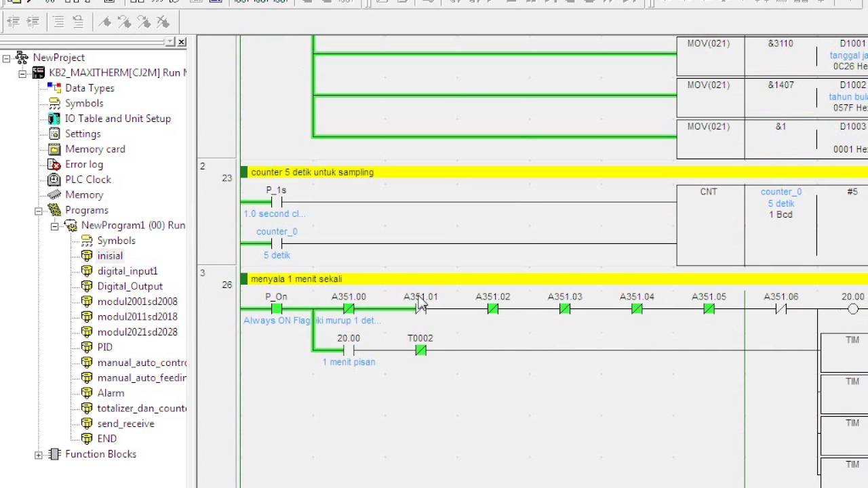Select the counter_0 contact in rung 2

276,243
